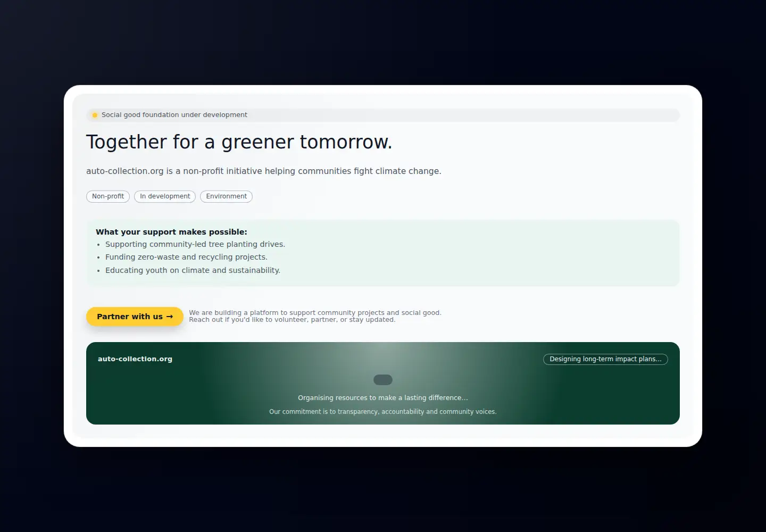Click the zero-waste and recycling projects bullet

186,257
